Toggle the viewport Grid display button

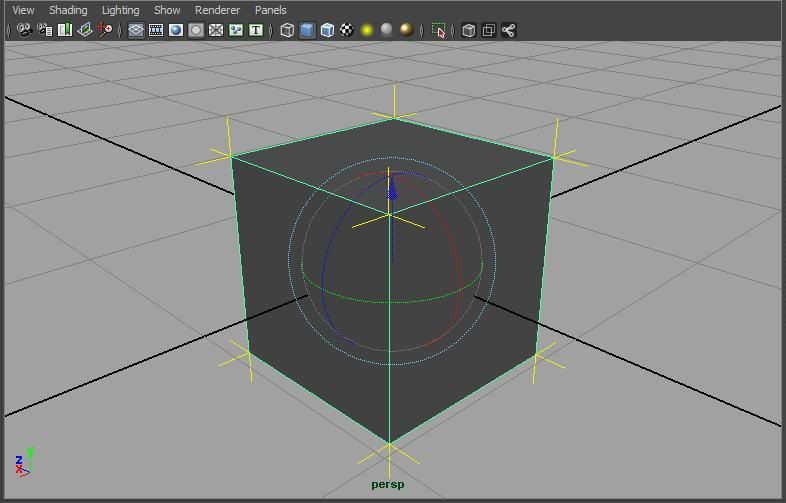click(x=136, y=30)
